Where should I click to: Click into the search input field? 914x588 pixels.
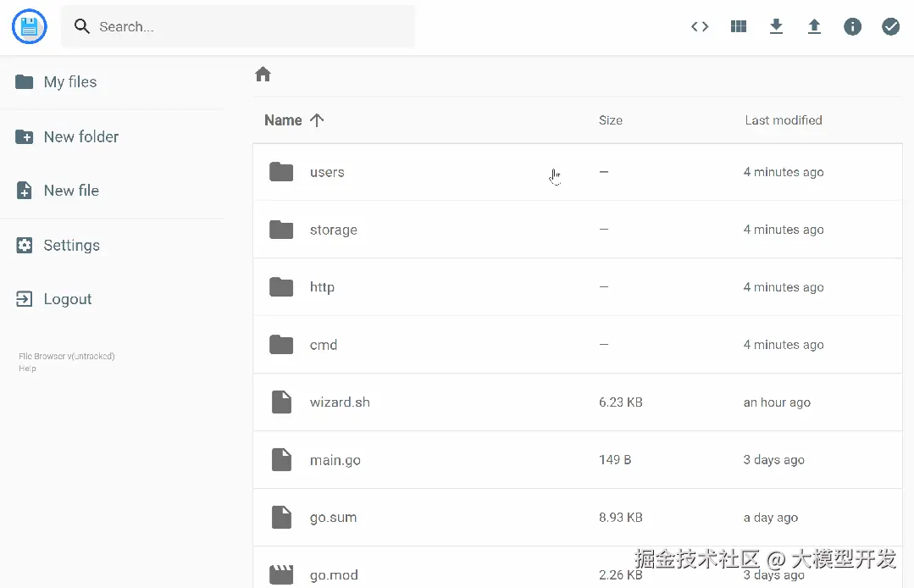pyautogui.click(x=237, y=26)
